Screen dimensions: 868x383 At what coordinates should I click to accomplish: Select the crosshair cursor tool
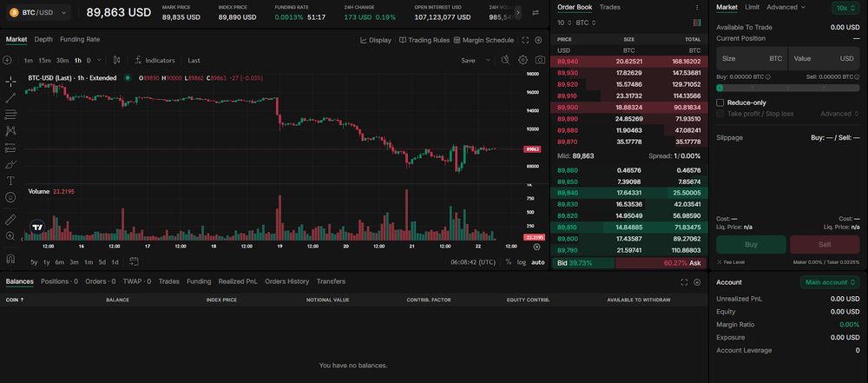point(10,82)
